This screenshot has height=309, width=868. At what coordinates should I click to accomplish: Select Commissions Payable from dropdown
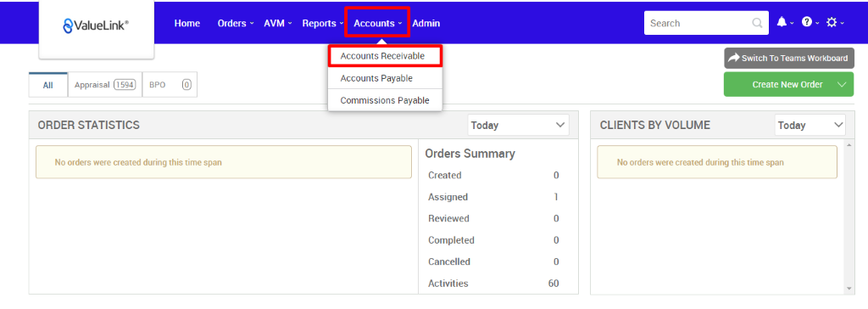point(385,100)
